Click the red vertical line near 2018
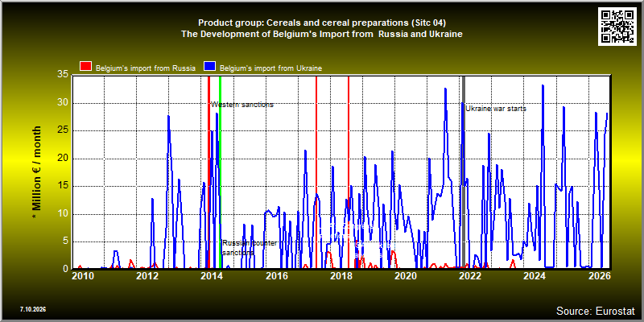644x322 pixels. pyautogui.click(x=349, y=171)
